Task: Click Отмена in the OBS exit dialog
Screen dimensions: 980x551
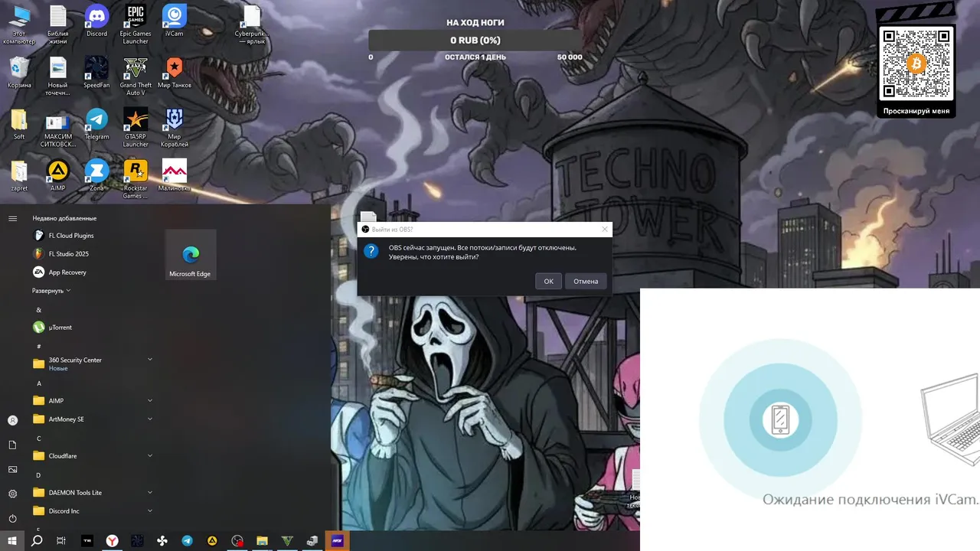Action: (x=586, y=281)
